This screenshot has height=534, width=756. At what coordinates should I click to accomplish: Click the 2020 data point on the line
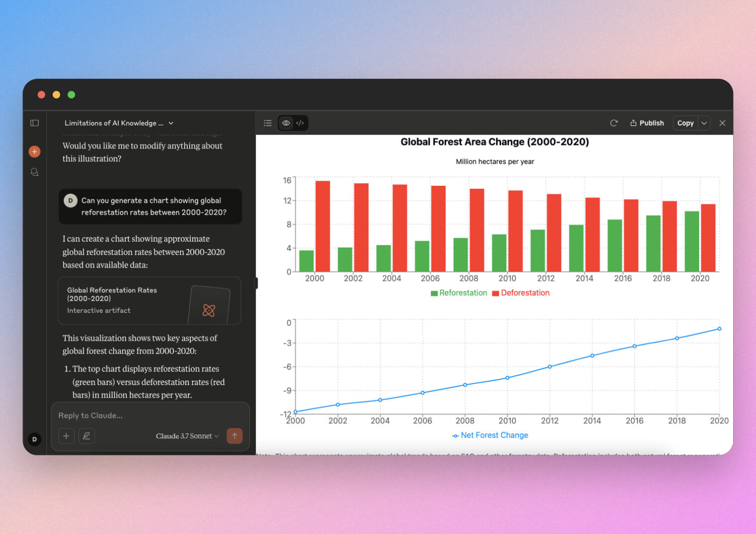point(719,329)
